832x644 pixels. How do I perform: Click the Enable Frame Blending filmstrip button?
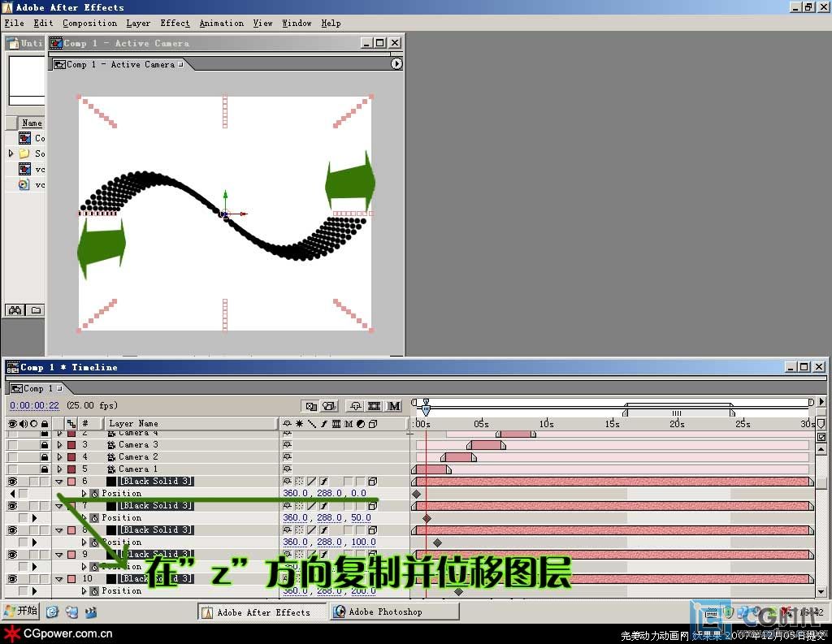[x=375, y=406]
